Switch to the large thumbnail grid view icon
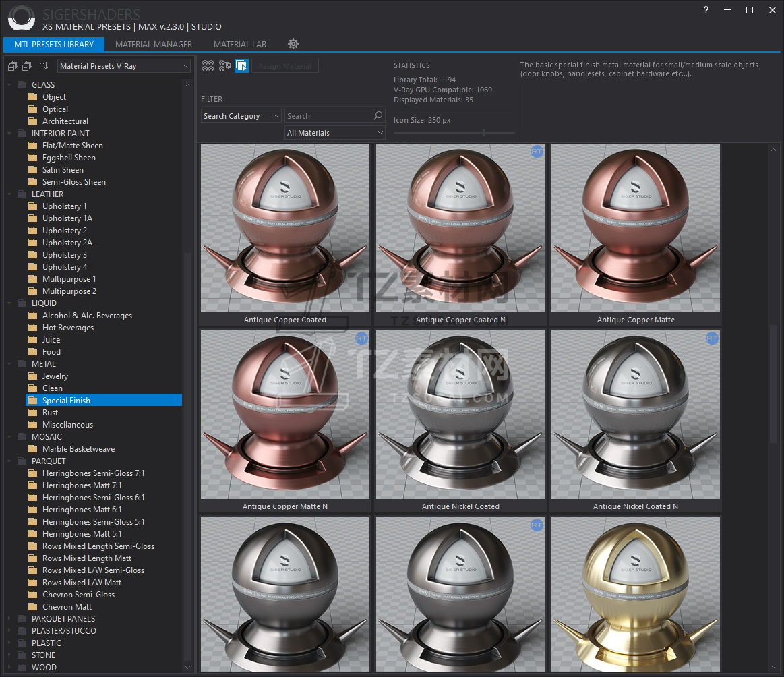 coord(208,65)
